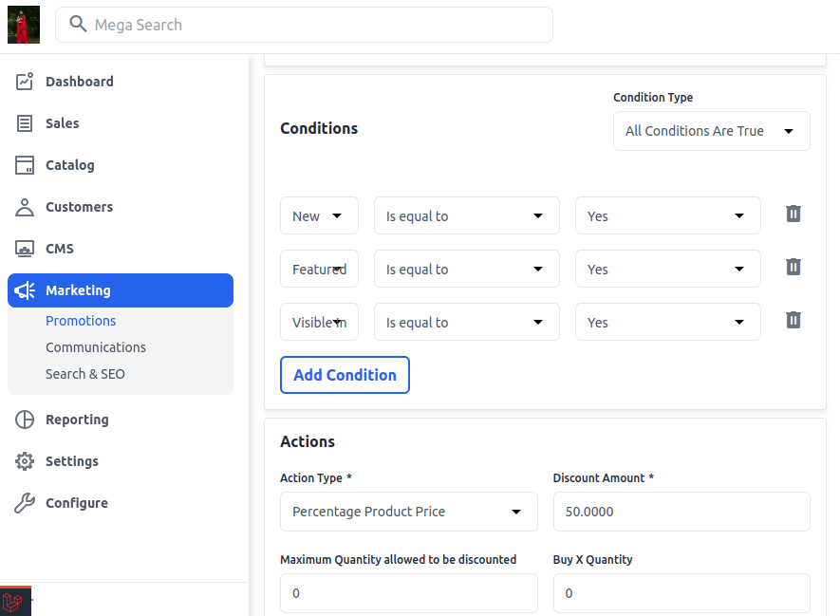This screenshot has width=840, height=616.
Task: Open the Reporting section
Action: (x=121, y=420)
